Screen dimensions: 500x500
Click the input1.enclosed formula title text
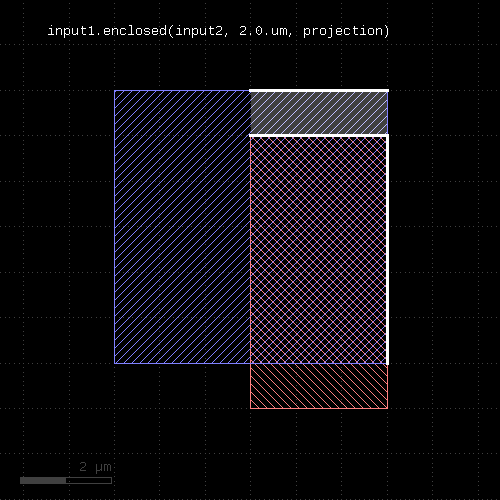[x=218, y=31]
